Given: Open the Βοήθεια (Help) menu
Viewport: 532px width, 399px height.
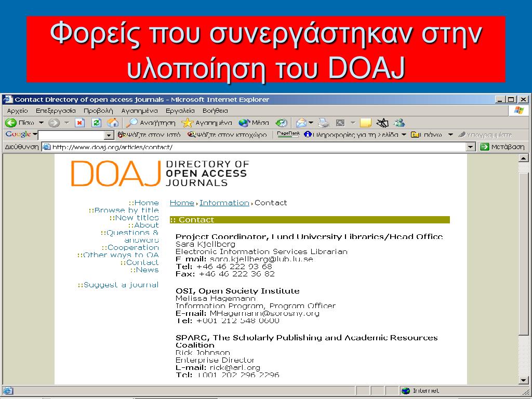Looking at the screenshot, I should 215,111.
